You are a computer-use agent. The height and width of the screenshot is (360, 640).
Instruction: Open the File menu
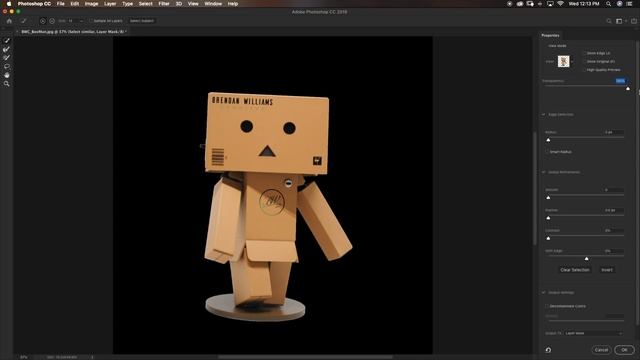coord(60,4)
